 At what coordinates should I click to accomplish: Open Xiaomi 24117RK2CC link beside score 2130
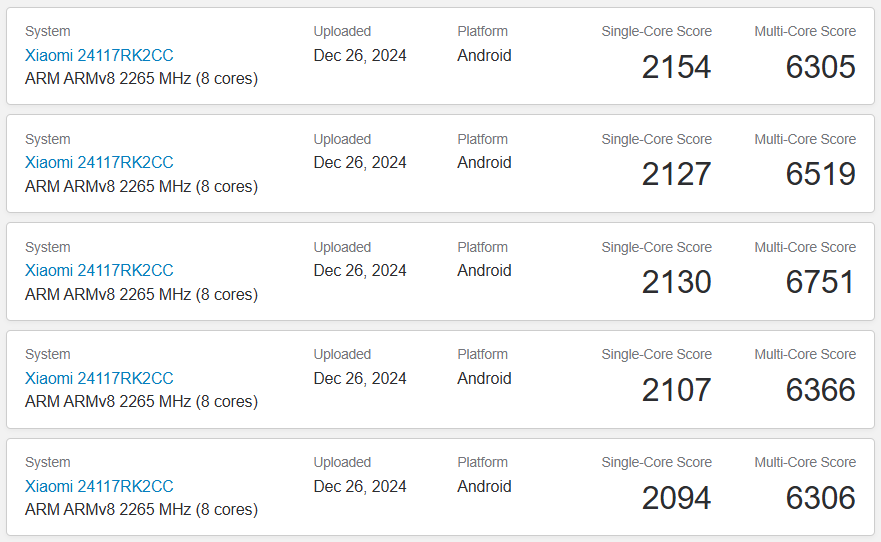coord(99,270)
